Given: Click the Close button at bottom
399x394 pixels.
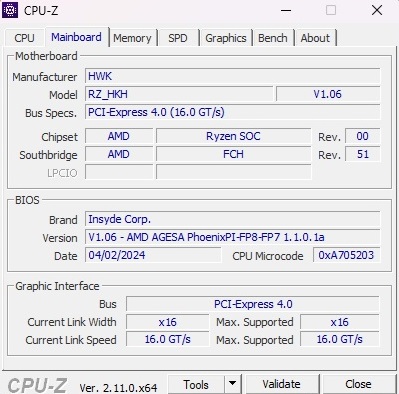Looking at the screenshot, I should pyautogui.click(x=358, y=384).
